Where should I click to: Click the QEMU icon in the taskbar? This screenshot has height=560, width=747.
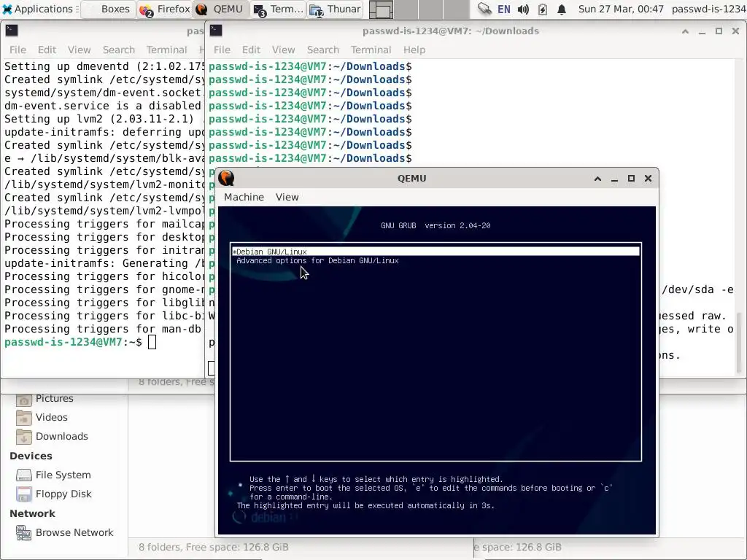201,9
